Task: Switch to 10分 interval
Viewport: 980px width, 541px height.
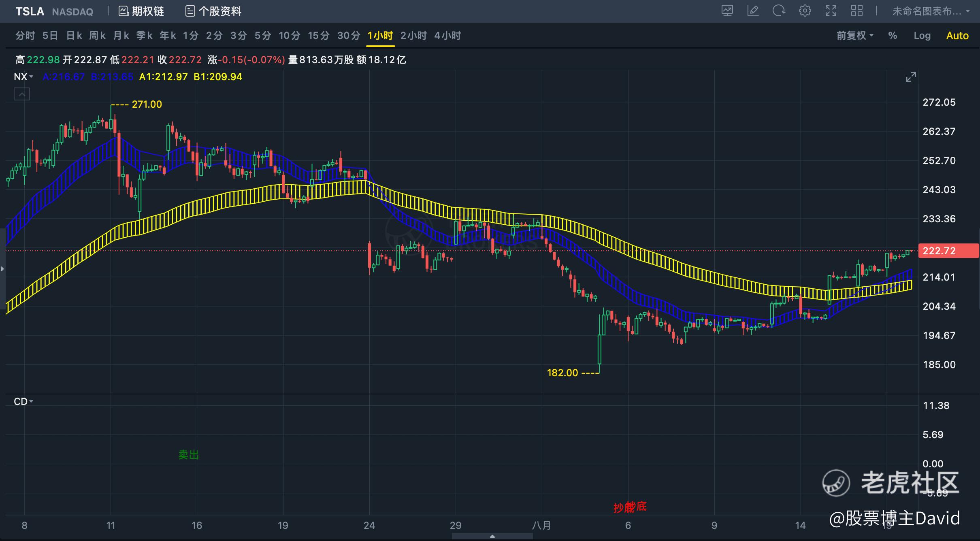Action: click(290, 36)
